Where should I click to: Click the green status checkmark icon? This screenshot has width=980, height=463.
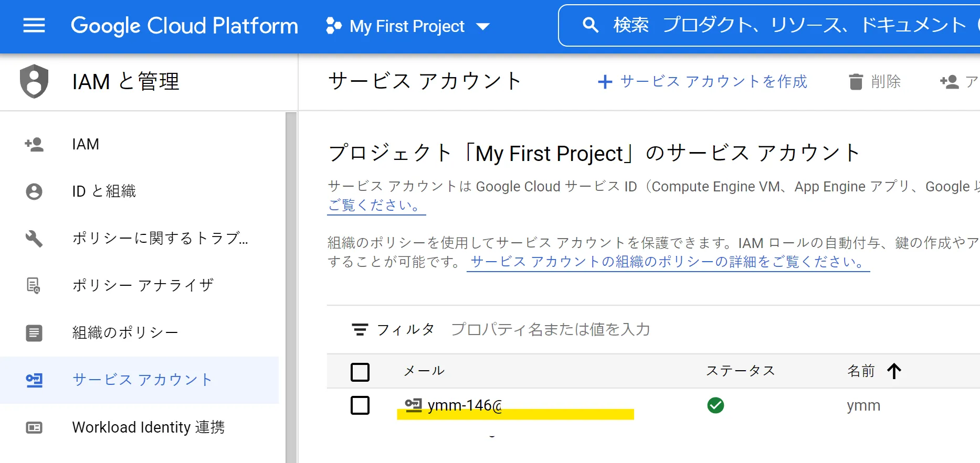pyautogui.click(x=715, y=405)
